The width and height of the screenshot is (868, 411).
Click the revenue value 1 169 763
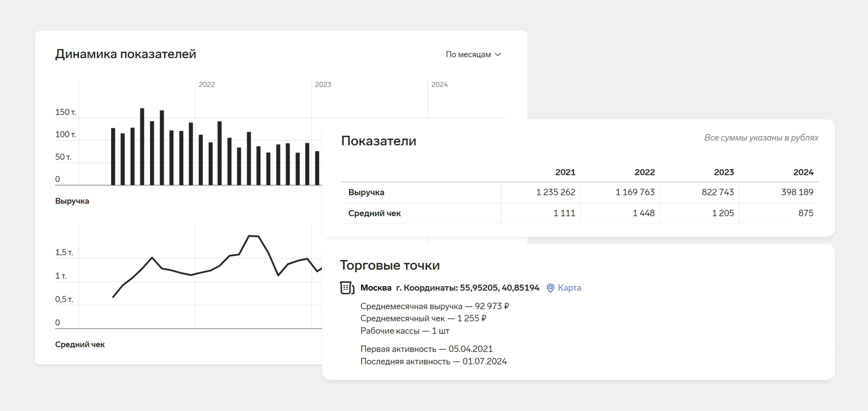click(x=635, y=192)
